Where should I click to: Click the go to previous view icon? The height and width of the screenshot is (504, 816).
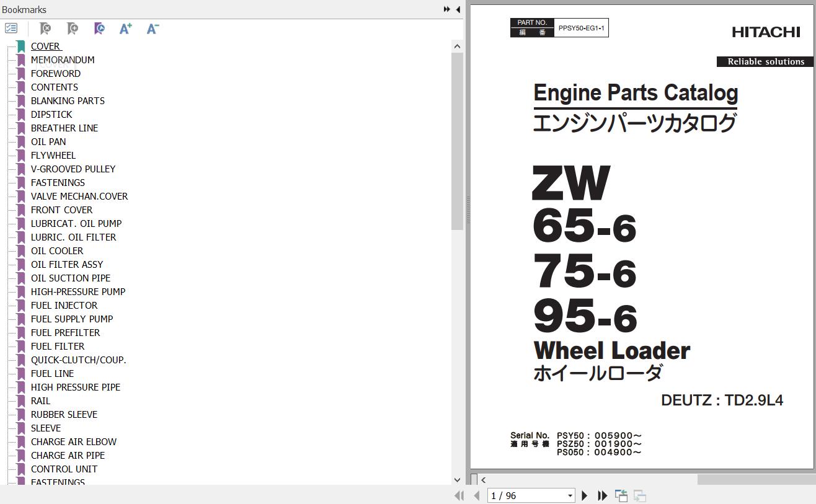click(x=621, y=495)
